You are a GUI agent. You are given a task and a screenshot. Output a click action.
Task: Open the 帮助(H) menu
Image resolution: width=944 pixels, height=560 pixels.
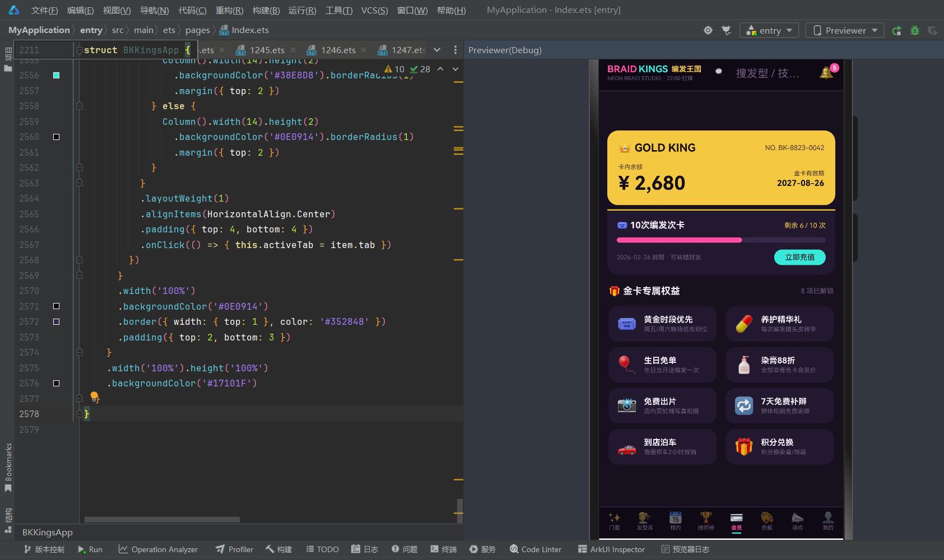[452, 10]
